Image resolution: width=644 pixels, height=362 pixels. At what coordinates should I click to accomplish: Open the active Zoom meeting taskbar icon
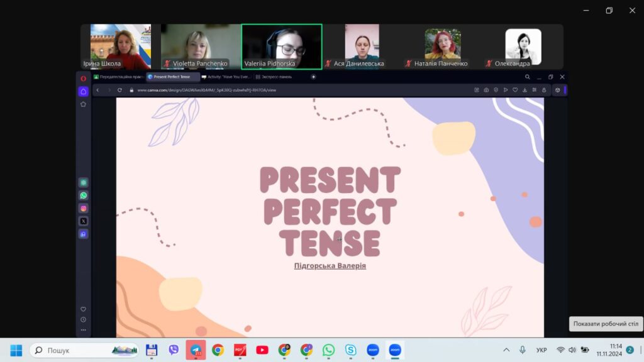pos(395,350)
